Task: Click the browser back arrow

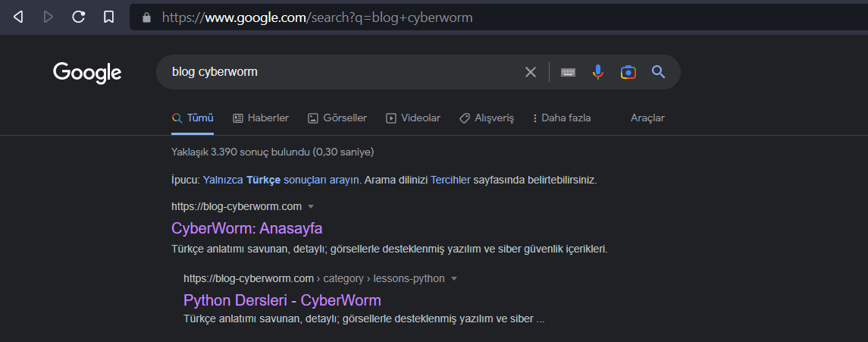Action: pos(18,17)
